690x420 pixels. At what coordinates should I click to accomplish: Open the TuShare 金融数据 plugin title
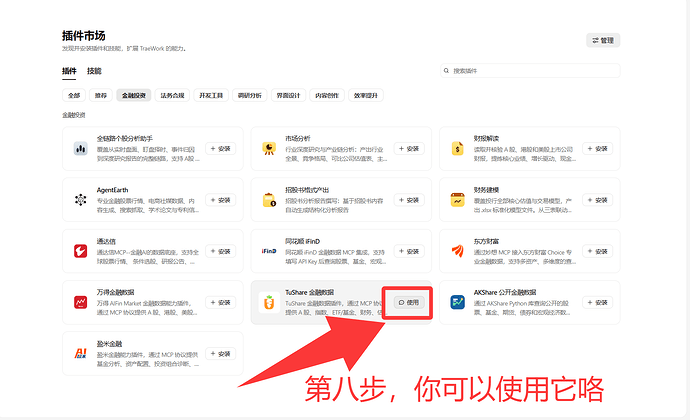(x=309, y=292)
